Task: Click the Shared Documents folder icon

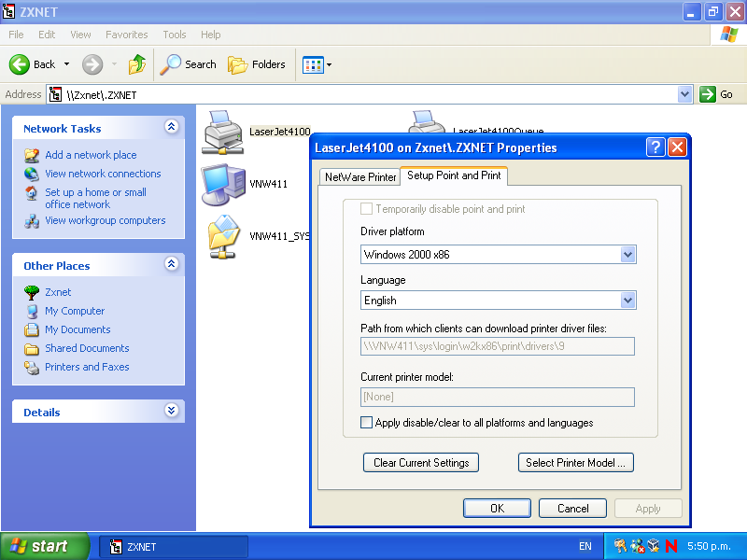Action: coord(32,348)
